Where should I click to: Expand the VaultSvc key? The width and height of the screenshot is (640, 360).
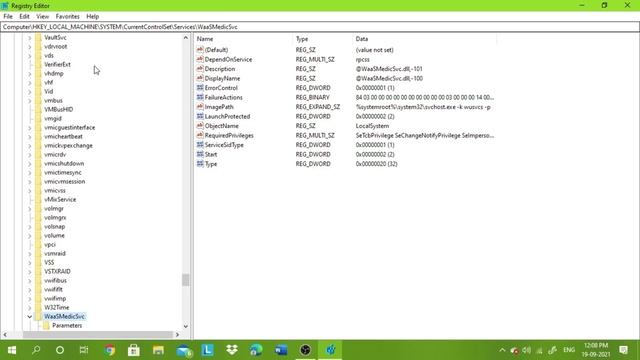pyautogui.click(x=29, y=38)
